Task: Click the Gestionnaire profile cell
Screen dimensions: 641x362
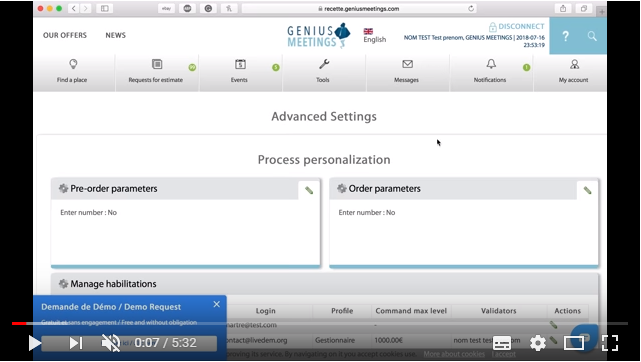Action: [335, 340]
